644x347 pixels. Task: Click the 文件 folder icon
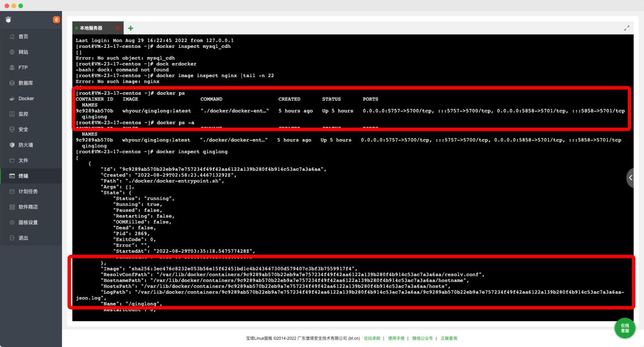12,161
